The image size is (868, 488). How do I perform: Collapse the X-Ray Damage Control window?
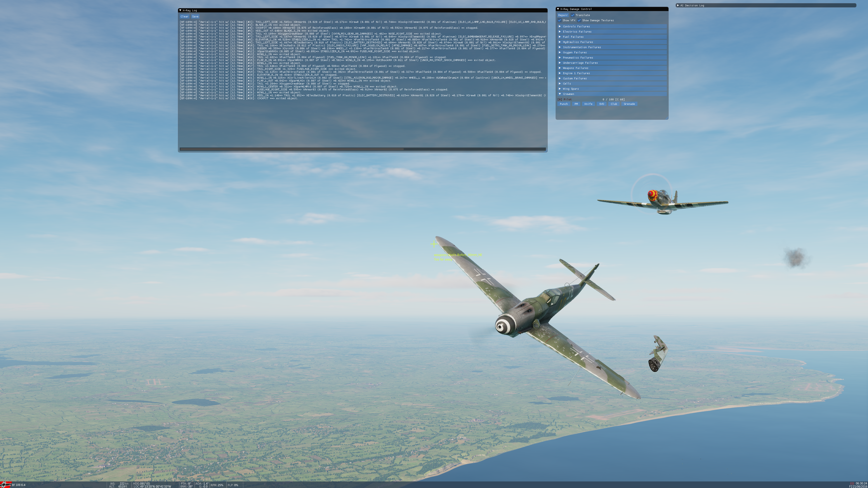558,9
